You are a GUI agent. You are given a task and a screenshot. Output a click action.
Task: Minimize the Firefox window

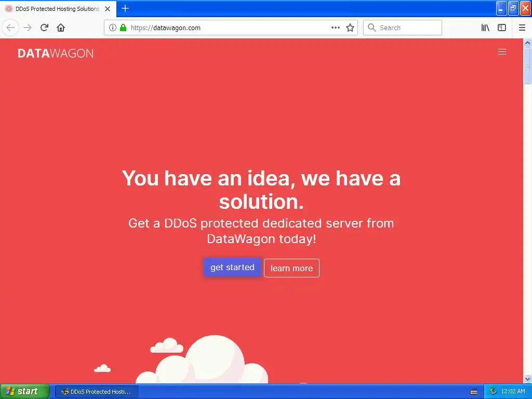coord(501,8)
